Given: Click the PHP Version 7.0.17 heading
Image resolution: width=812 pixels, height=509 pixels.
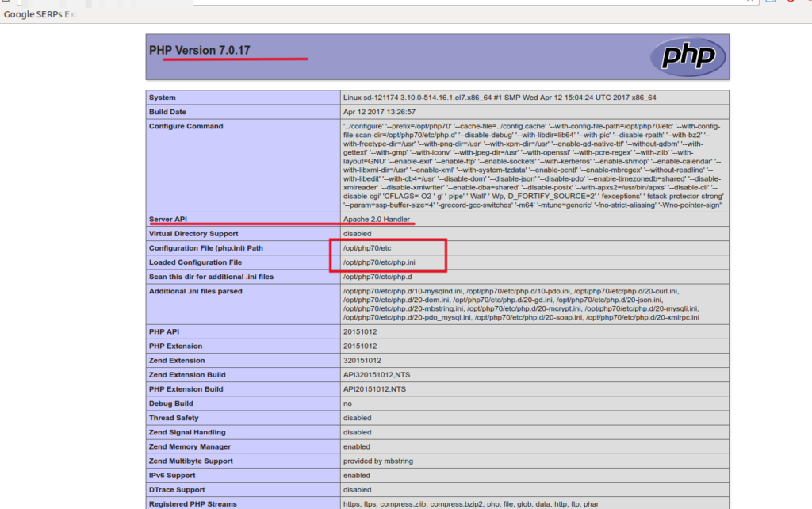Looking at the screenshot, I should 200,50.
